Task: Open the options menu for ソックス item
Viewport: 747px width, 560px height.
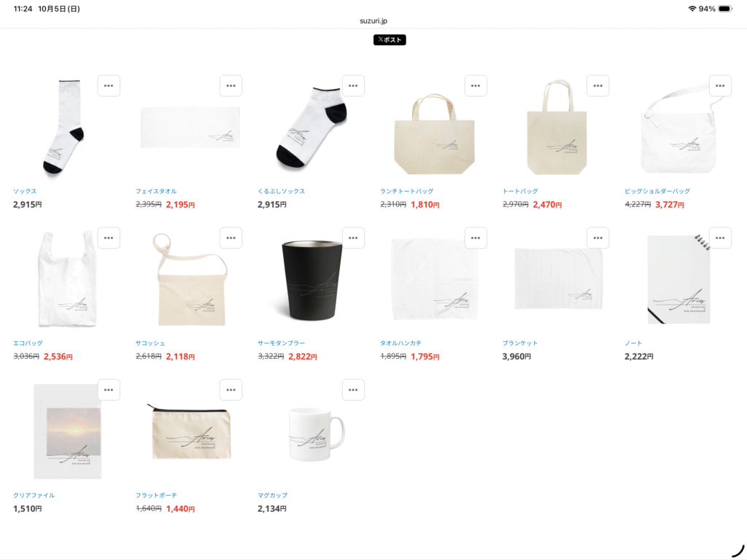Action: 109,86
